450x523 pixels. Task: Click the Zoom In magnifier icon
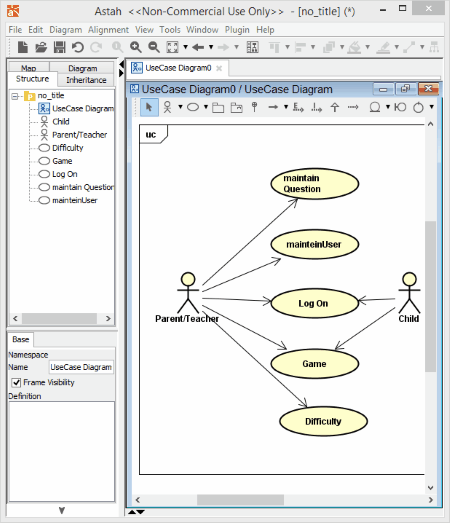136,47
